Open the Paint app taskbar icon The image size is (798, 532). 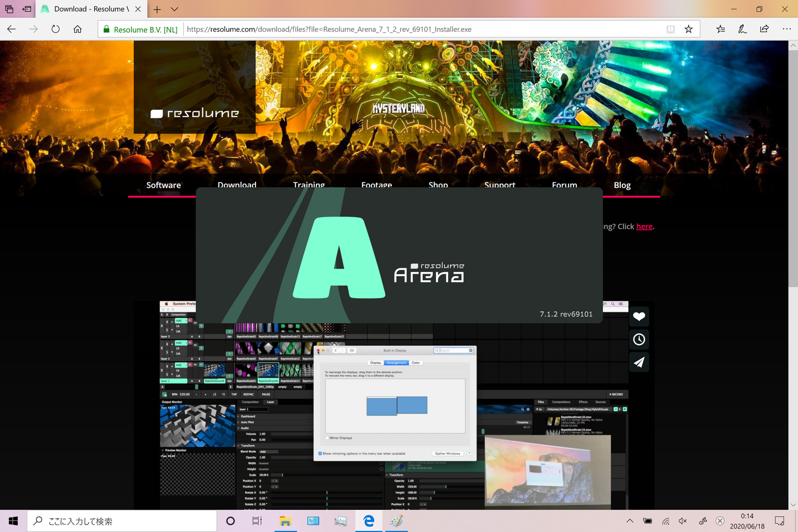396,521
